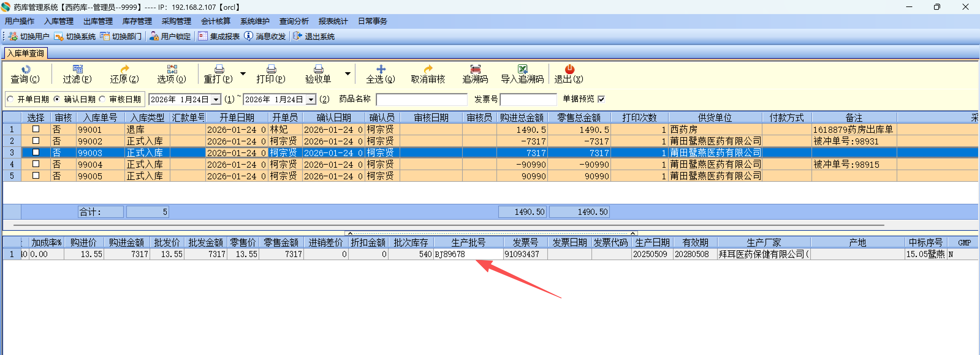This screenshot has height=355, width=980.
Task: Open the end date dropdown calendar
Action: tap(311, 99)
